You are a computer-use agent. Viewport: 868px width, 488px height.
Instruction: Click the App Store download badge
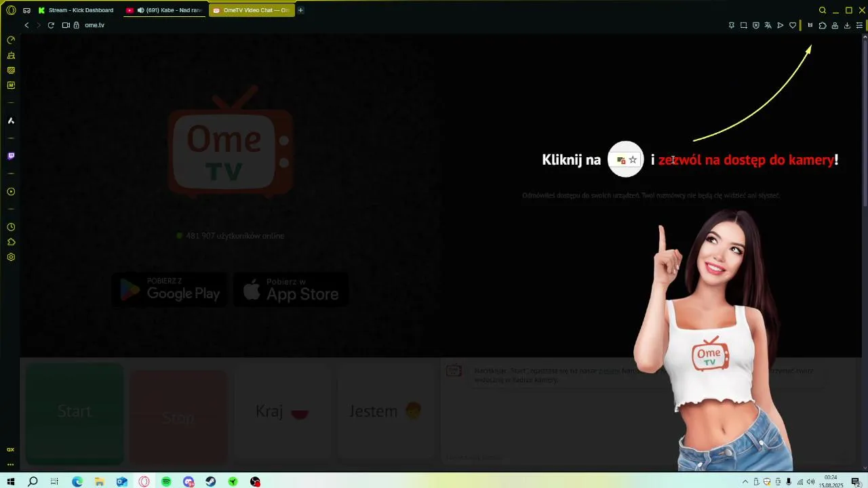[291, 290]
